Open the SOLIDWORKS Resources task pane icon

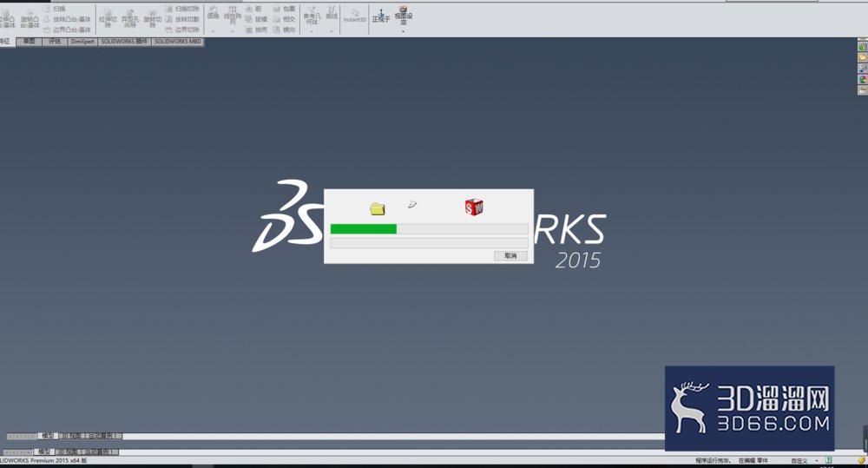(x=863, y=47)
